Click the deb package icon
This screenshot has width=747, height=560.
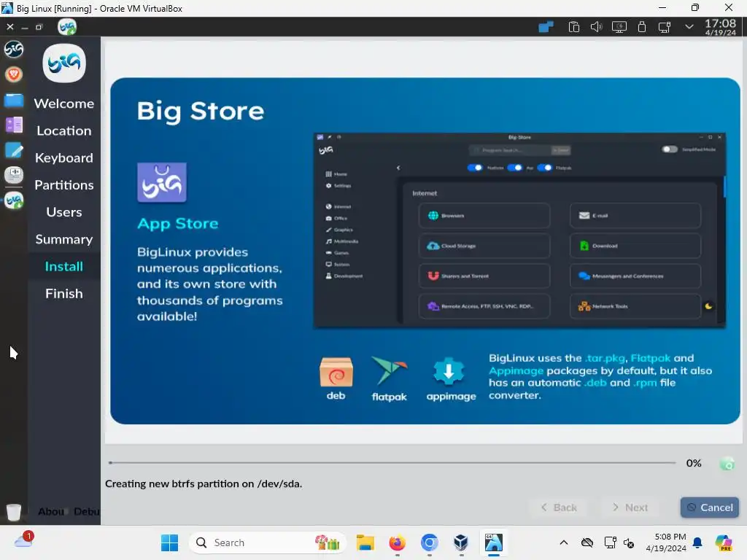(336, 371)
